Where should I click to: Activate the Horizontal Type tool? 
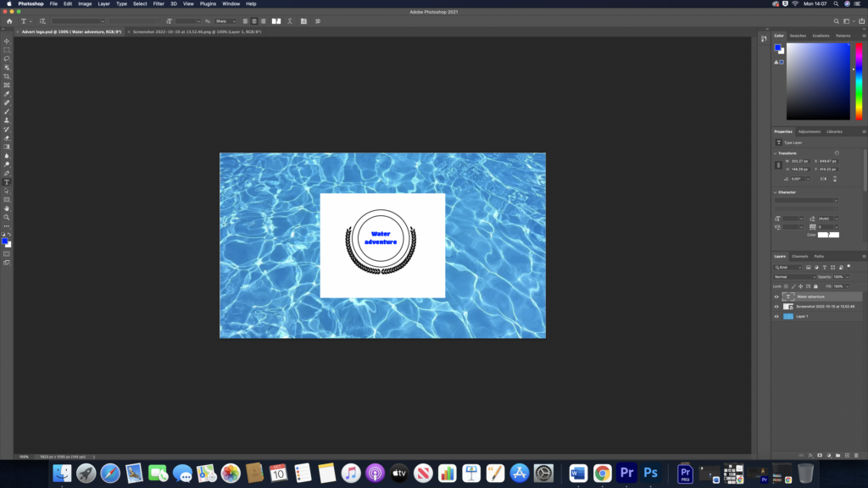[x=7, y=182]
